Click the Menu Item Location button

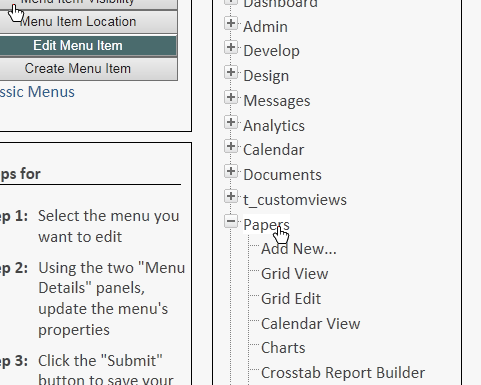88,22
